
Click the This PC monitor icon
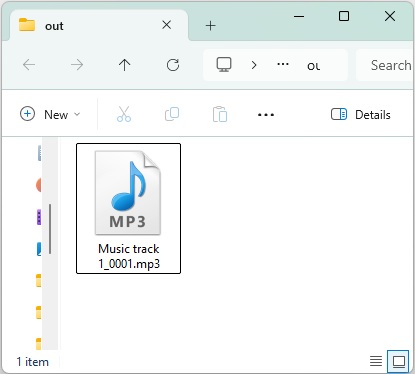click(224, 65)
